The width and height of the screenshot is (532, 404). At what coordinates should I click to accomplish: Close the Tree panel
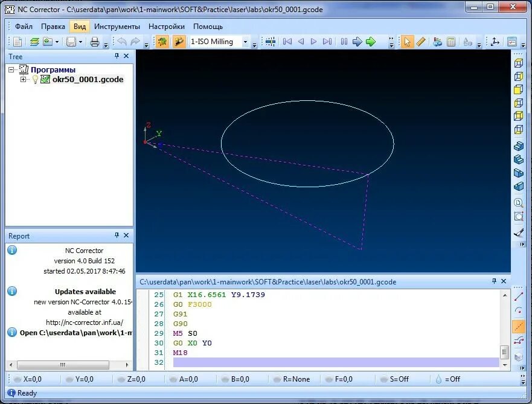(x=126, y=56)
